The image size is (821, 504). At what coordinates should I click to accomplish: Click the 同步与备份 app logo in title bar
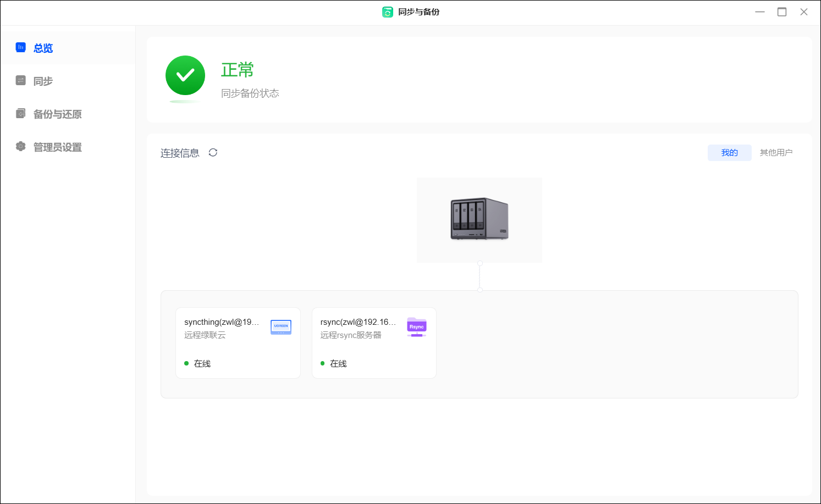click(x=388, y=12)
